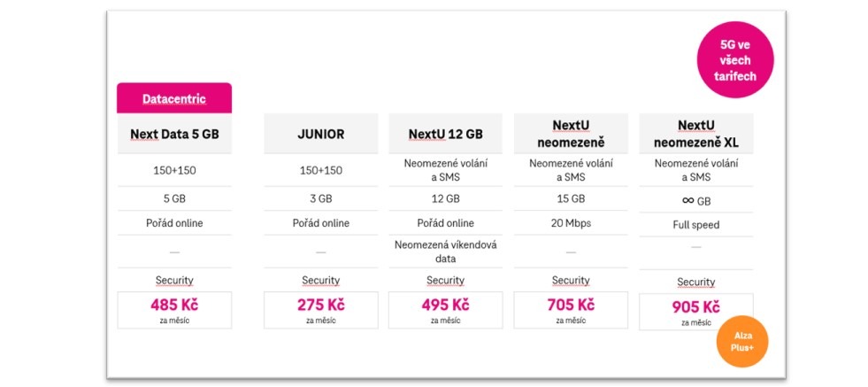
Task: Click the 485 Kč price box
Action: (173, 310)
